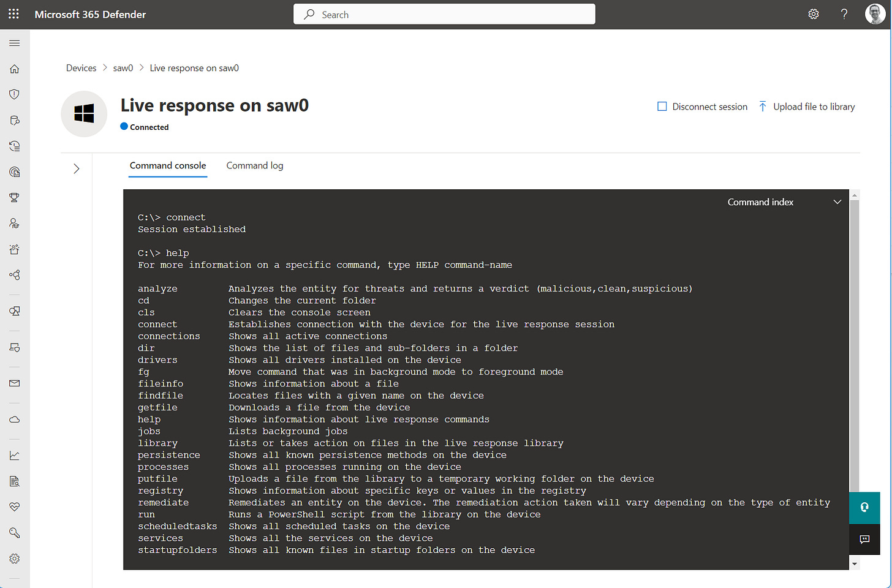Open Permissions key icon
Screen dimensions: 892x588
pos(15,532)
